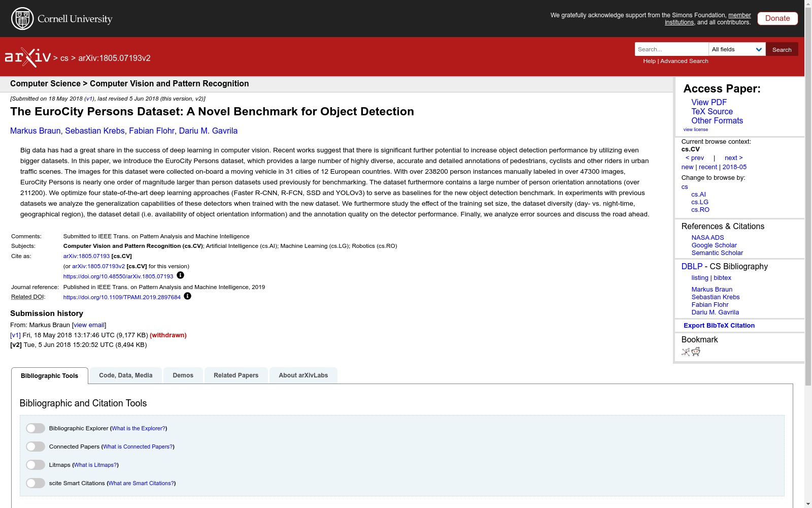The height and width of the screenshot is (508, 812).
Task: Click What is Connected Papers? link
Action: coord(138,447)
